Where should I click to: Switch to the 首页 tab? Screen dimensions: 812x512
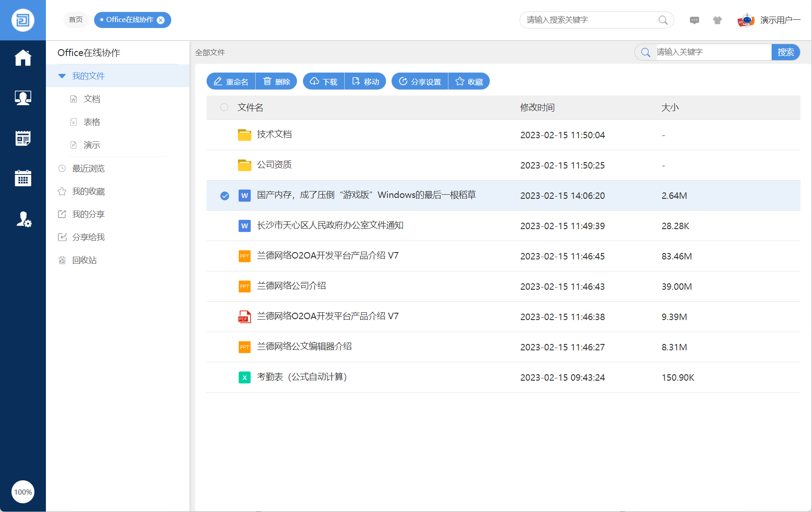point(76,20)
